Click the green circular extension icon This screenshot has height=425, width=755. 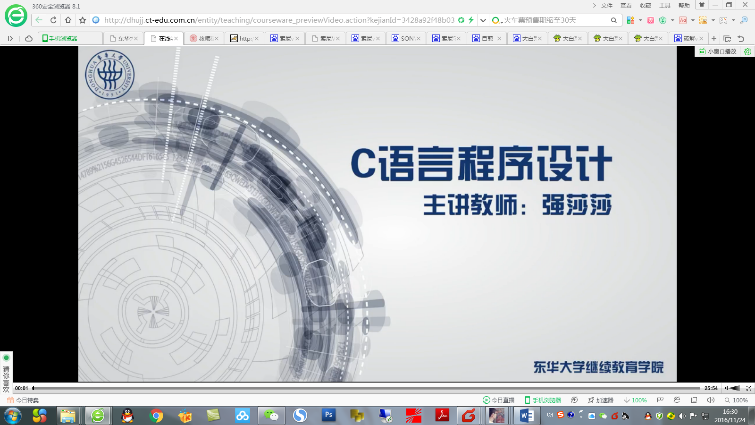(x=663, y=20)
